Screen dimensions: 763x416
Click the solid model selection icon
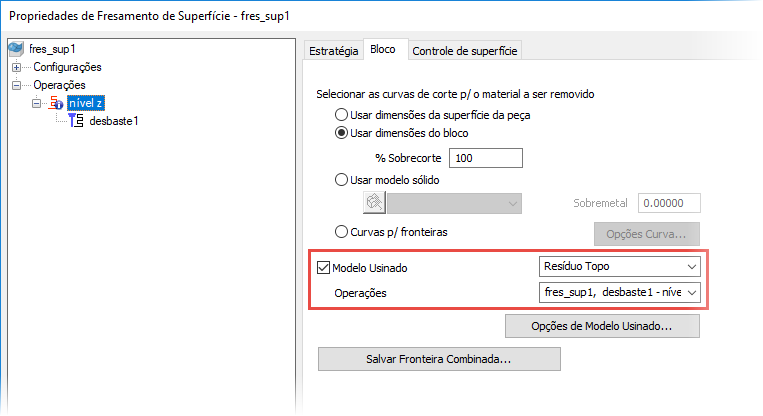pos(374,203)
